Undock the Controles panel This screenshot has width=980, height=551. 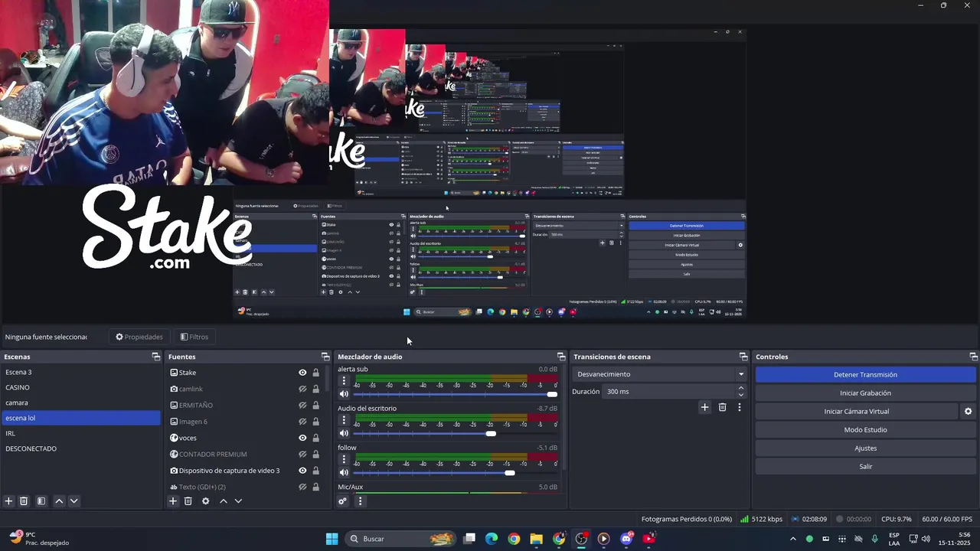[x=974, y=357]
